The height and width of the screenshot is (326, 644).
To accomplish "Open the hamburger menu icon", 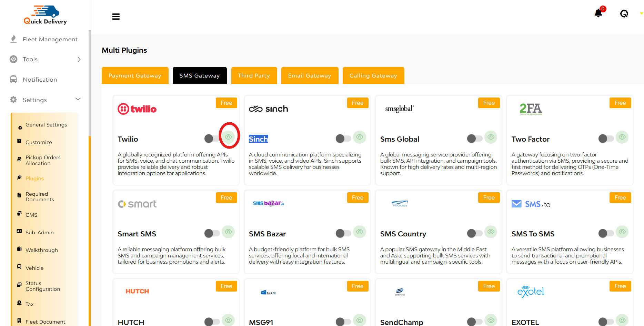I will 116,17.
